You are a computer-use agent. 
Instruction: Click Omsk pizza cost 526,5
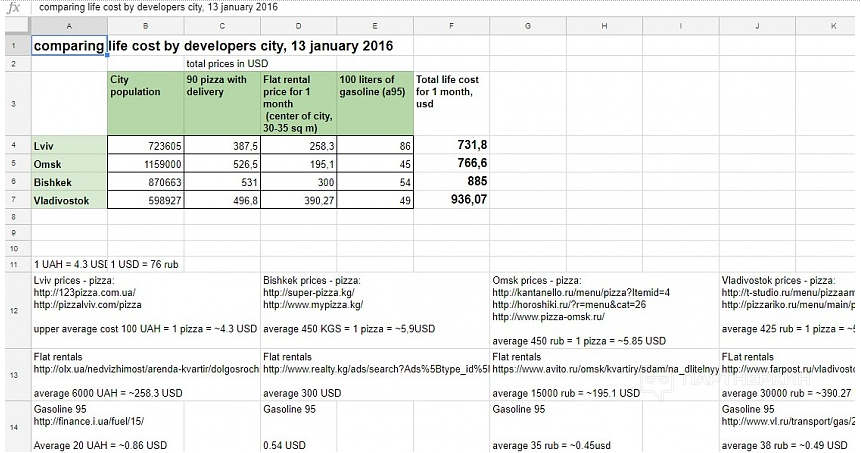tap(222, 164)
